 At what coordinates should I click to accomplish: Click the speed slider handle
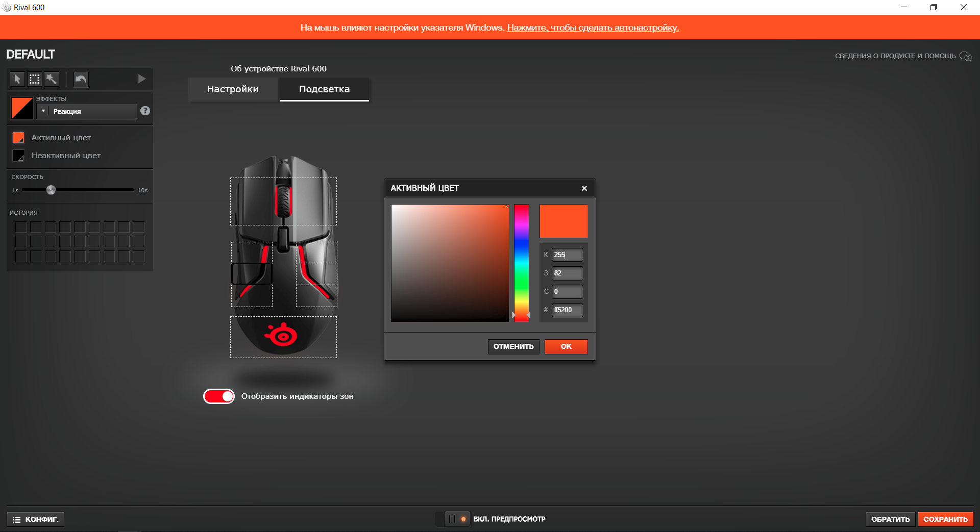point(51,190)
